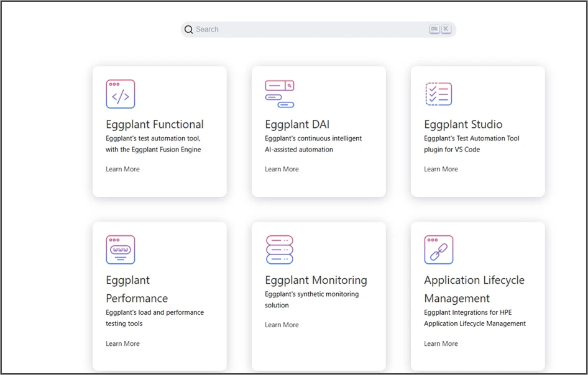This screenshot has width=588, height=375.
Task: Open Learn More for Application Lifecycle Management
Action: click(x=441, y=343)
